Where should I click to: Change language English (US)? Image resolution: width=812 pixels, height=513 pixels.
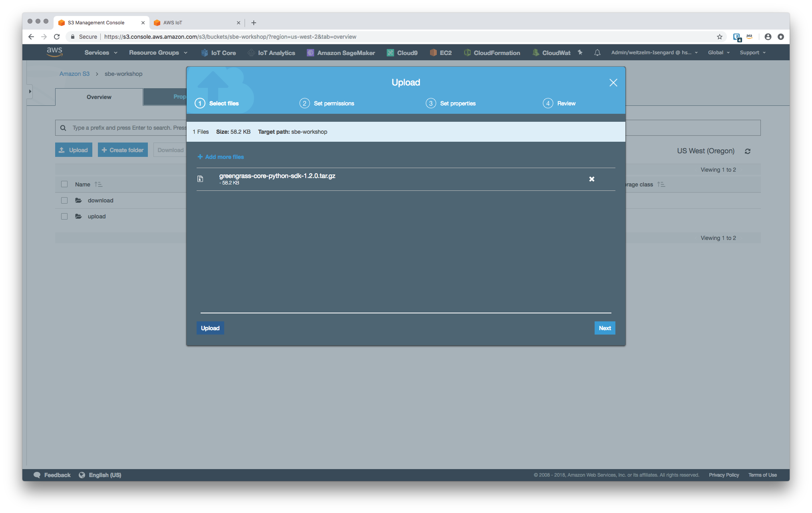coord(100,475)
